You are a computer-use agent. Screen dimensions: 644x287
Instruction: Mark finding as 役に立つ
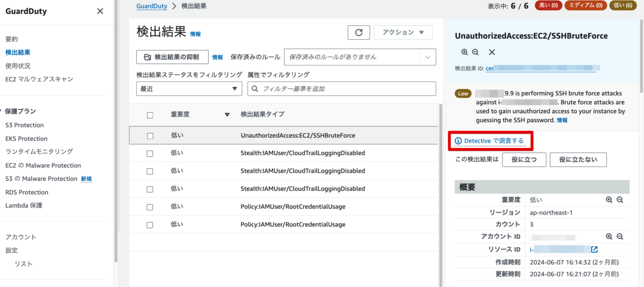[524, 159]
